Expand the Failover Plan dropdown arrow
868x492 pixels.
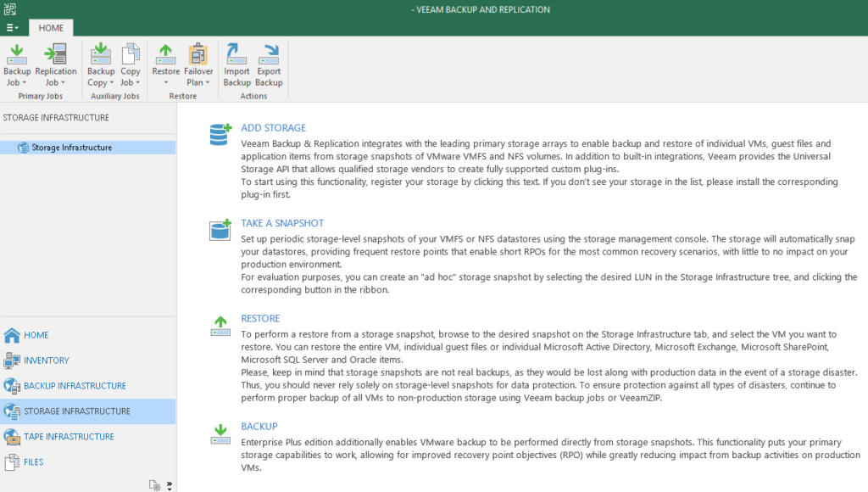click(206, 83)
